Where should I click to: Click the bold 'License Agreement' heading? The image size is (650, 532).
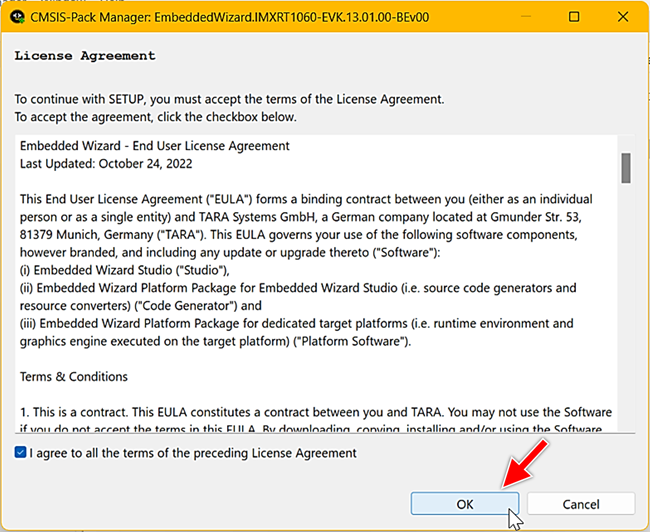85,56
